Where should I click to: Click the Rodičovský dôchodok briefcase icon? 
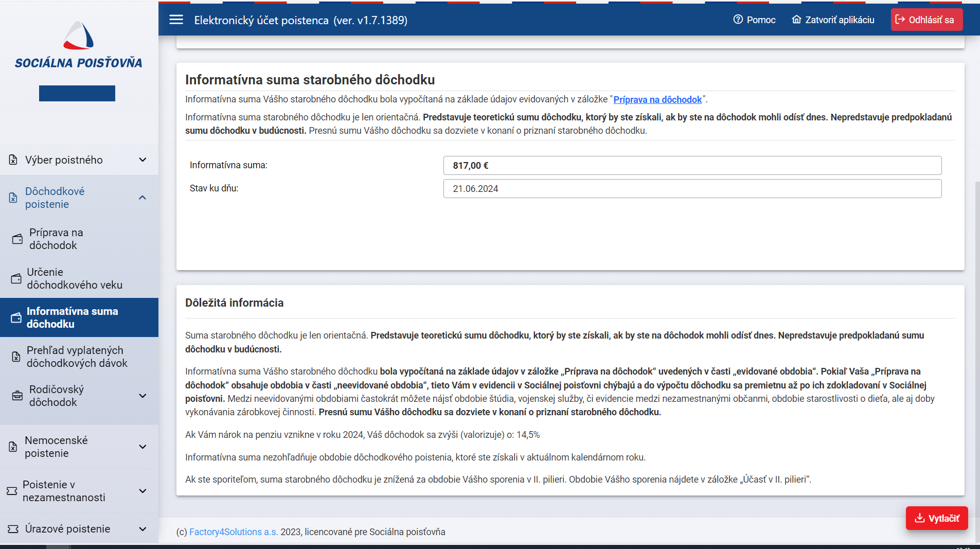(17, 396)
